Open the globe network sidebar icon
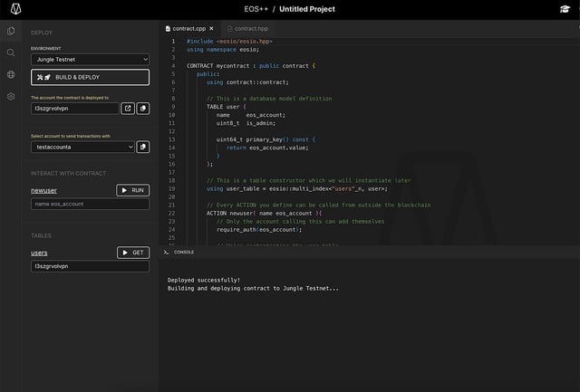The width and height of the screenshot is (580, 392). click(x=11, y=74)
